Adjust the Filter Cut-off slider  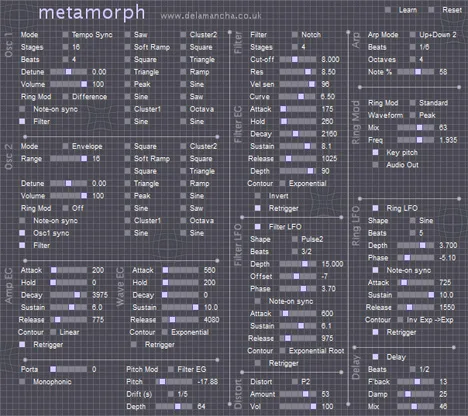click(x=298, y=59)
